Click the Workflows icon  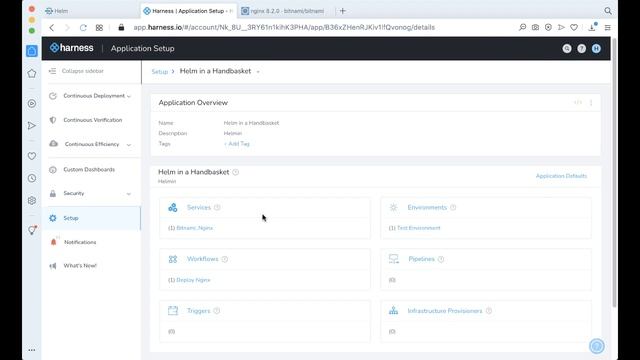pyautogui.click(x=173, y=259)
